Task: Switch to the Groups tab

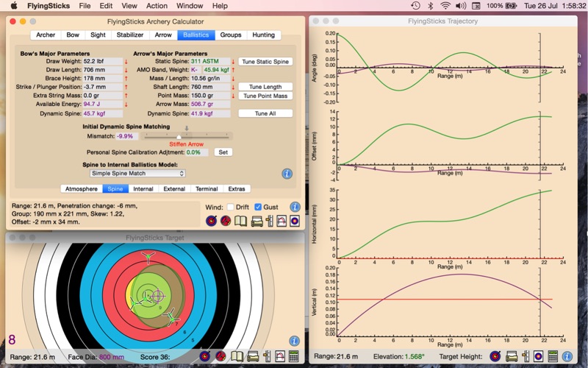Action: click(231, 35)
